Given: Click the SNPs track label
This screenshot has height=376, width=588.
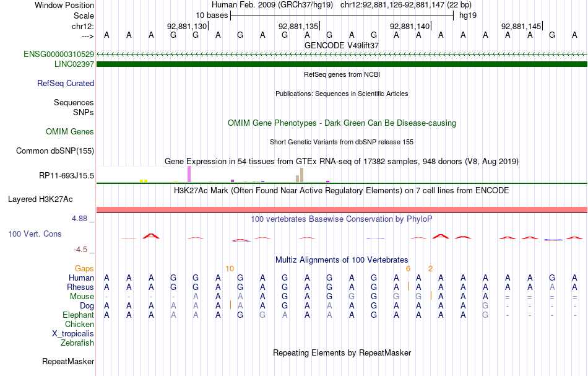Looking at the screenshot, I should pos(84,112).
